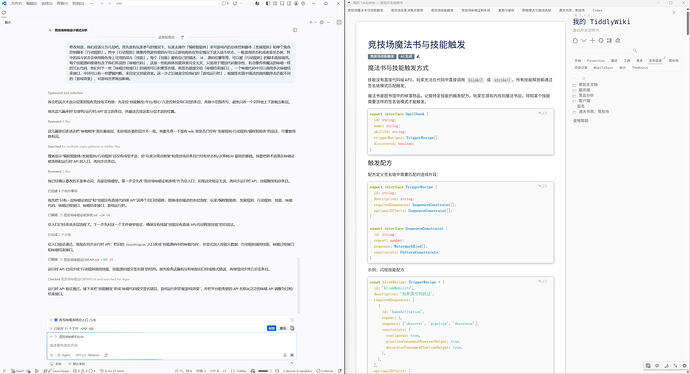Maximize the chat panel size icon
This screenshot has width=690, height=374.
(x=339, y=22)
